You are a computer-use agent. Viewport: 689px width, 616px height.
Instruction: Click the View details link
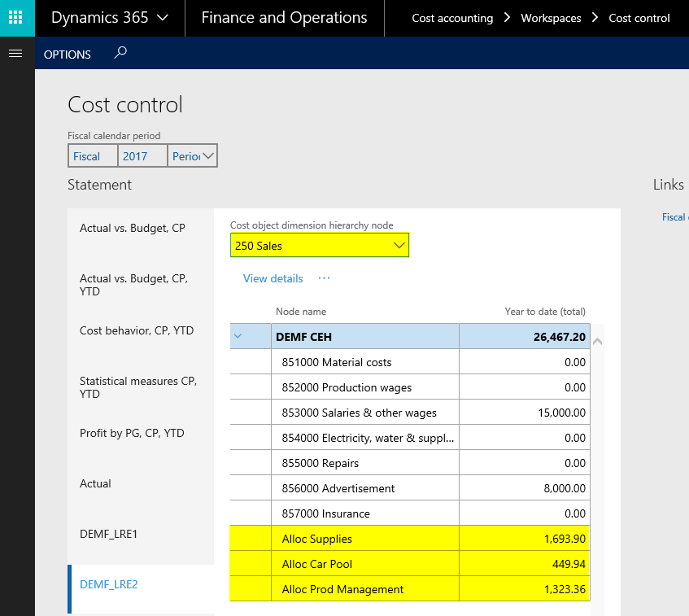tap(273, 278)
